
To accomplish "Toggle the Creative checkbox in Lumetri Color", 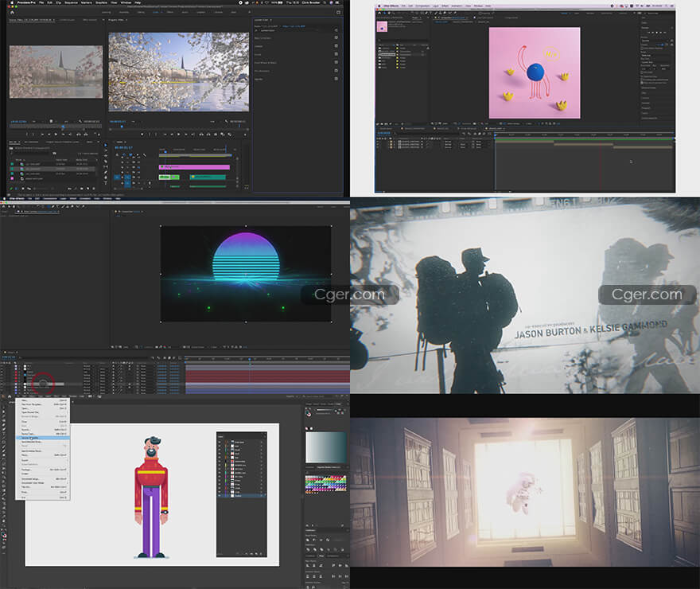I will (336, 46).
